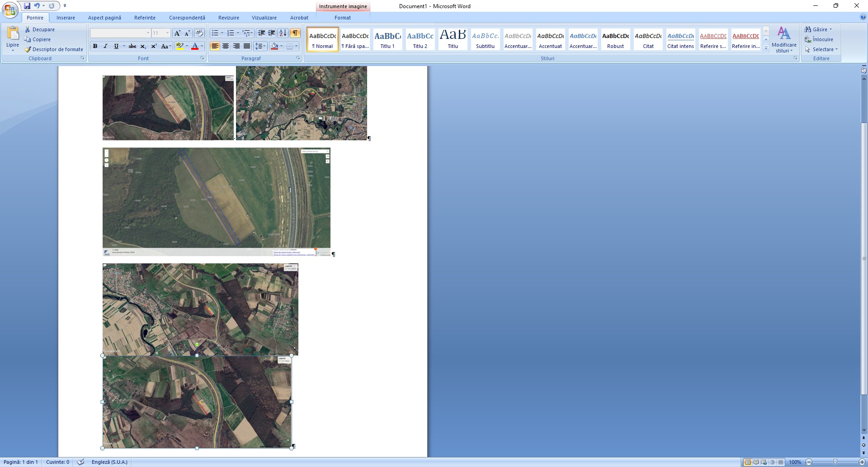Apply strikethrough to text
The width and height of the screenshot is (868, 467).
coord(132,46)
